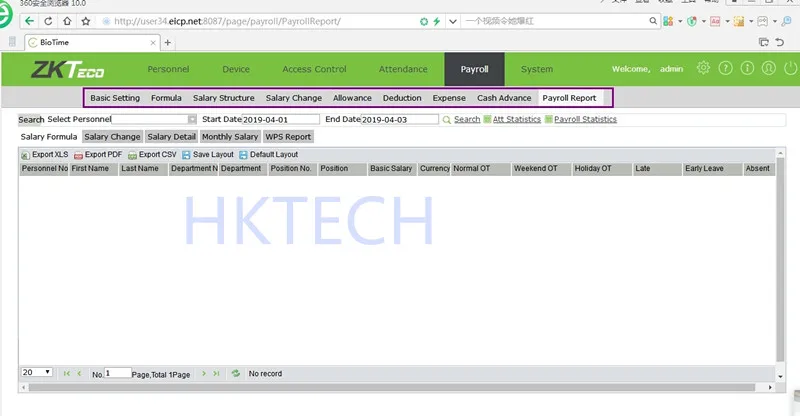Click Export CSV icon
The height and width of the screenshot is (416, 800).
pos(132,155)
